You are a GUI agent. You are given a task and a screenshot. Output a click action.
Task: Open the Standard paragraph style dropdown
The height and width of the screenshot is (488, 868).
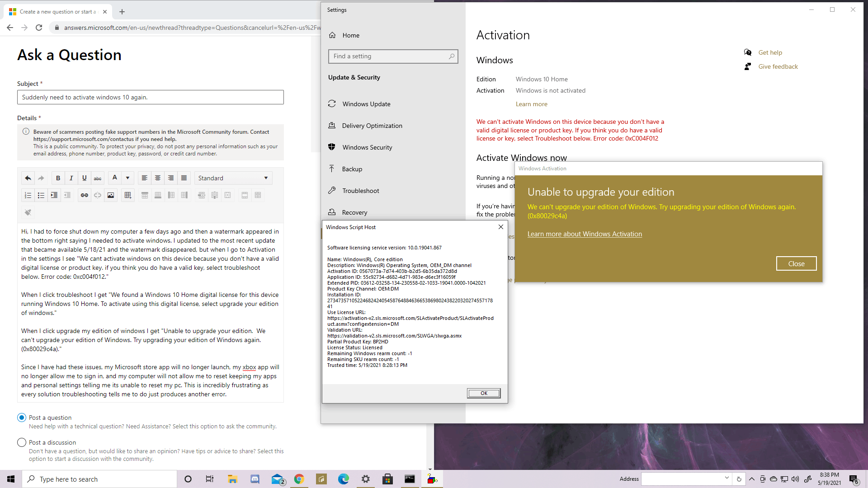point(233,178)
